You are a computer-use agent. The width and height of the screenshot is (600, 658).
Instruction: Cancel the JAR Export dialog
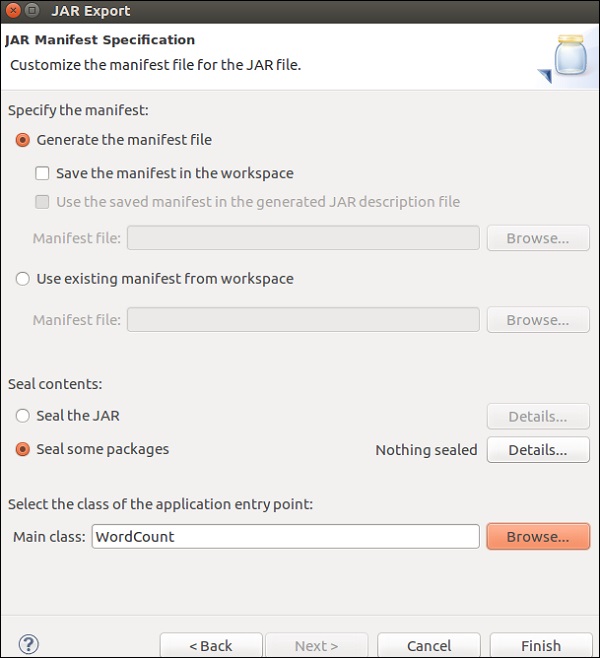tap(428, 645)
